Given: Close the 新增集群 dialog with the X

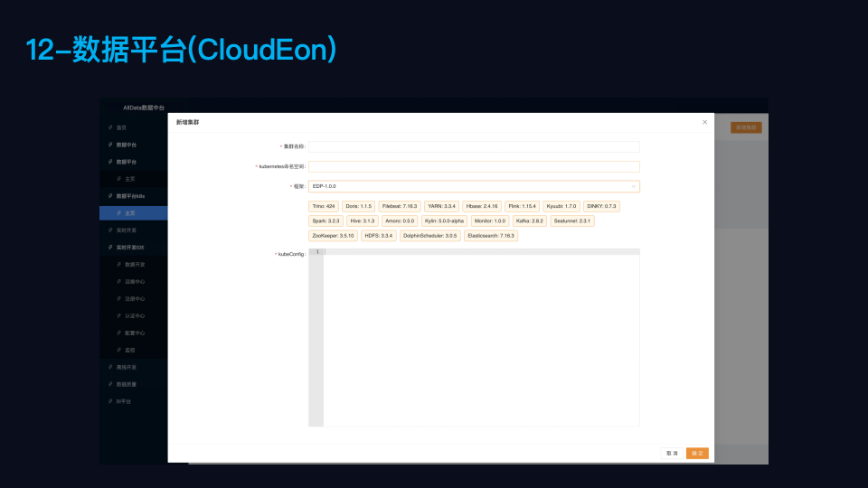Looking at the screenshot, I should [704, 122].
